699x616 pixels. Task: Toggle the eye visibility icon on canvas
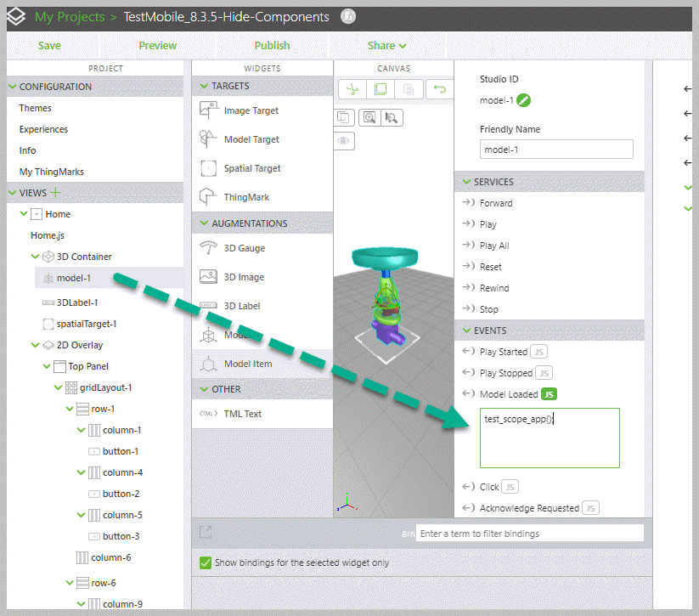coord(344,141)
